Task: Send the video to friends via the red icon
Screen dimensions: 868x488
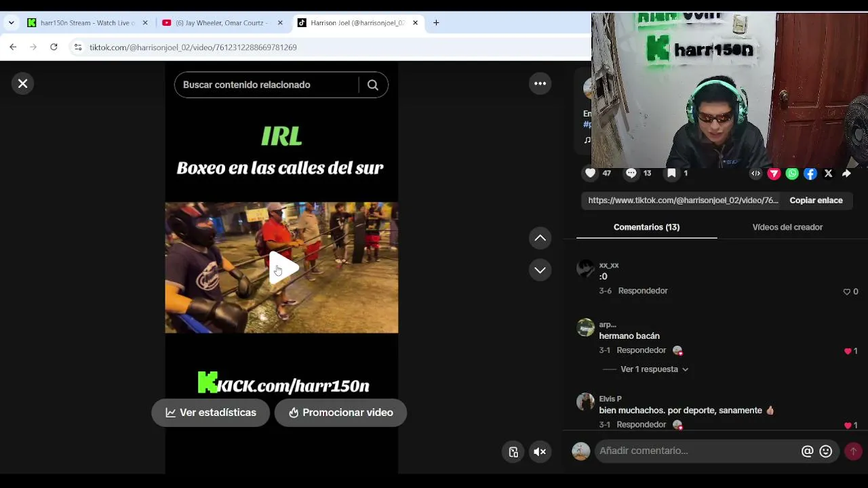Action: [774, 174]
